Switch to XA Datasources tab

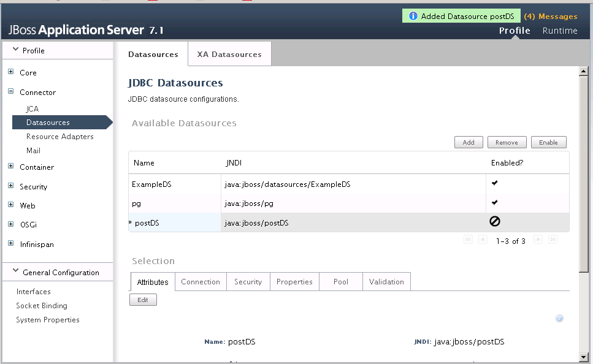(x=229, y=55)
